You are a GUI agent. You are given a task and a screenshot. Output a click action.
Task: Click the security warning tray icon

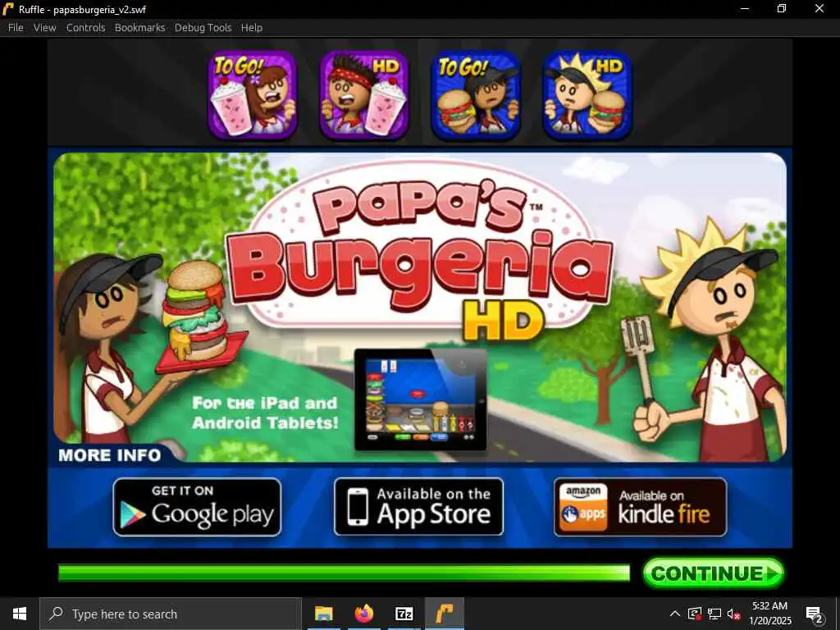(x=695, y=614)
